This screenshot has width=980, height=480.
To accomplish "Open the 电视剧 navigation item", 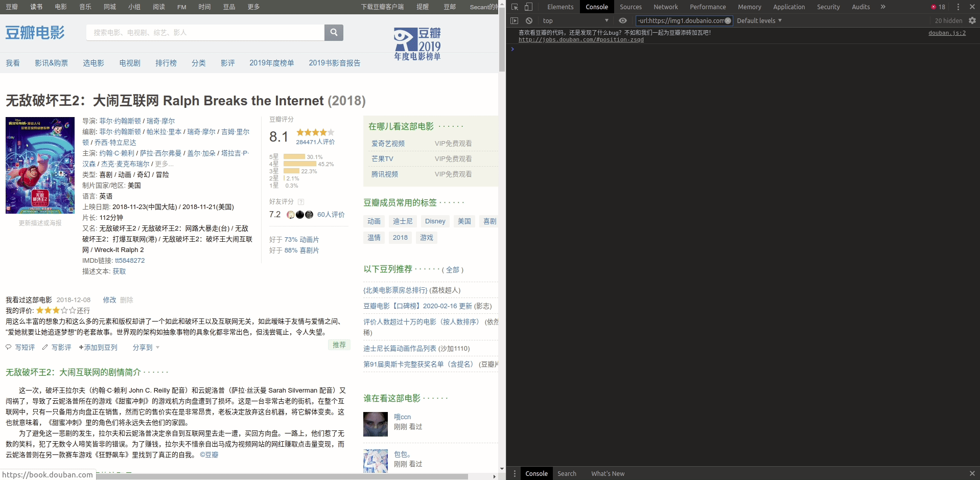I will click(x=130, y=63).
